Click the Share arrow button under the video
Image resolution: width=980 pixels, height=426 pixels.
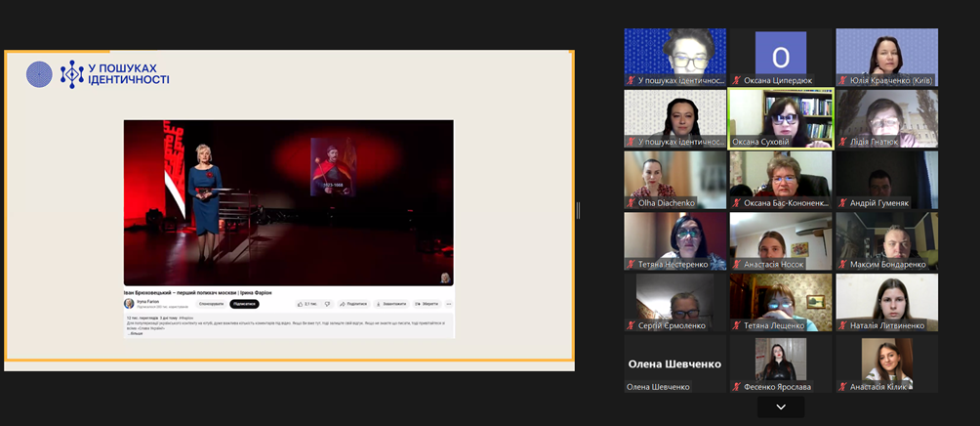point(353,304)
